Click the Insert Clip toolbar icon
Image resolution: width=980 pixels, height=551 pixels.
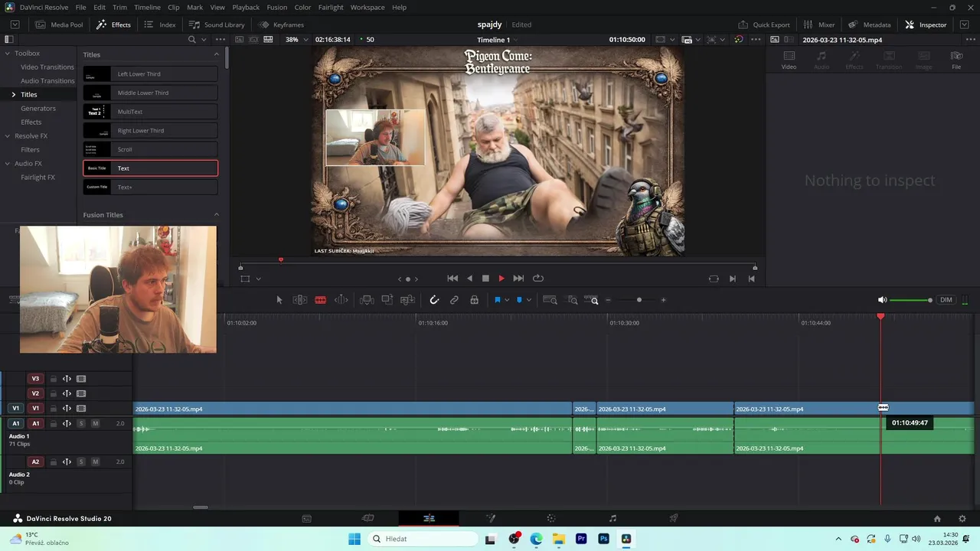(367, 300)
